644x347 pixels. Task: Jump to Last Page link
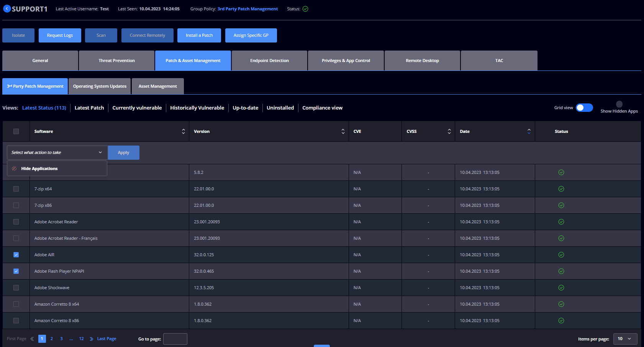107,339
